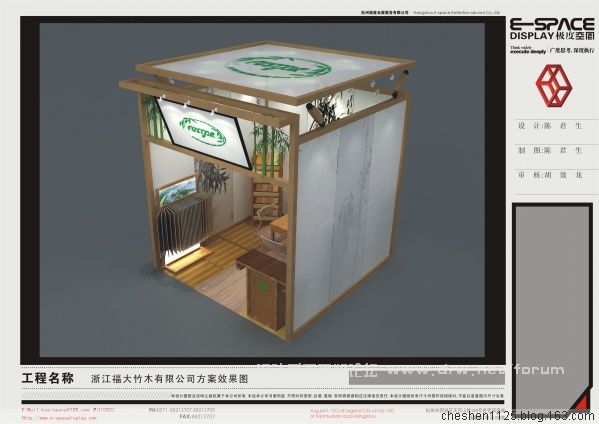
Task: Click the E-SPACE DISPLAY logo
Action: point(552,29)
